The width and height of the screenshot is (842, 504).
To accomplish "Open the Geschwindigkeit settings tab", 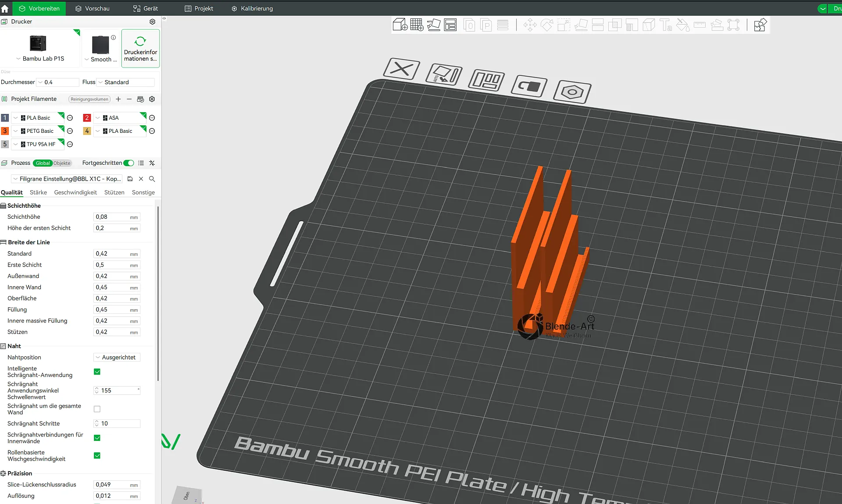I will 75,192.
